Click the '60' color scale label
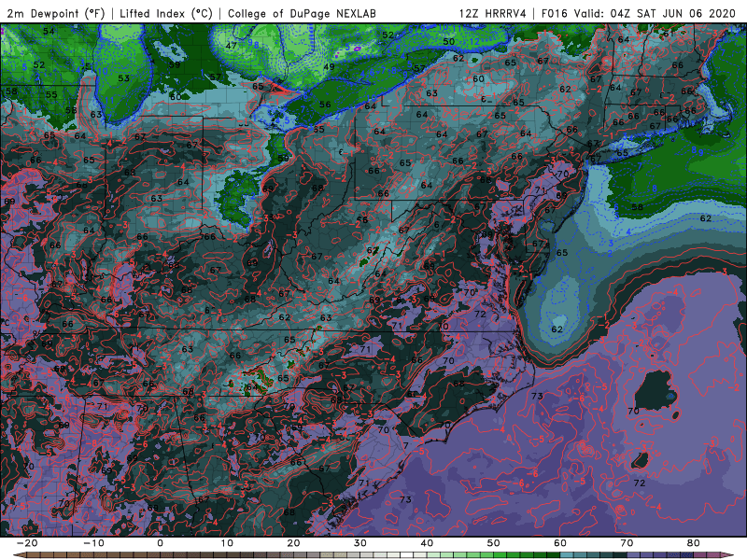The height and width of the screenshot is (560, 747). 560,543
